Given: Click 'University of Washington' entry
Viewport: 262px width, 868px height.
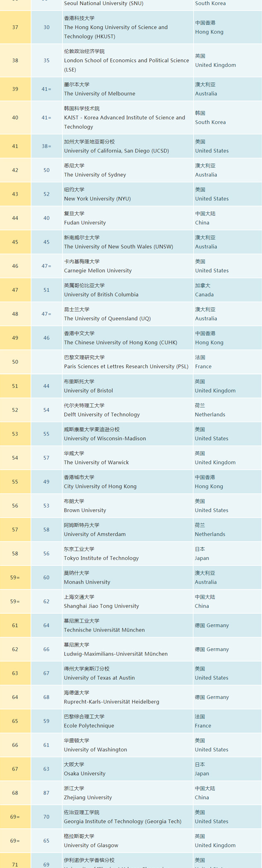Looking at the screenshot, I should coord(95,750).
